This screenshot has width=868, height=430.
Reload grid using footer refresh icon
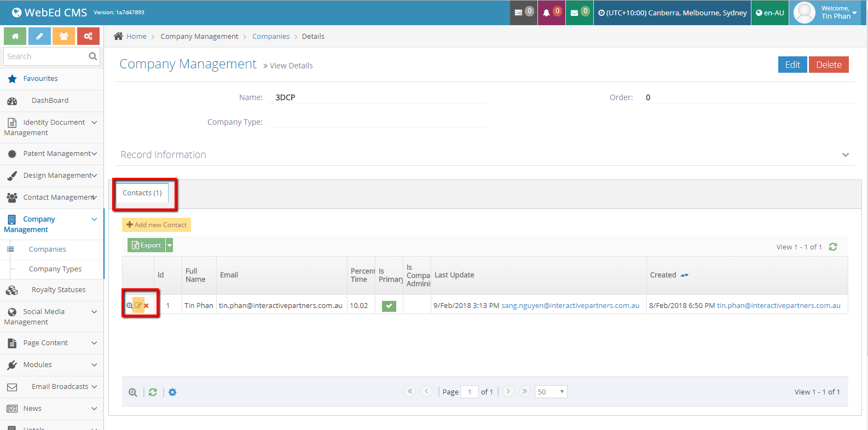click(x=153, y=392)
